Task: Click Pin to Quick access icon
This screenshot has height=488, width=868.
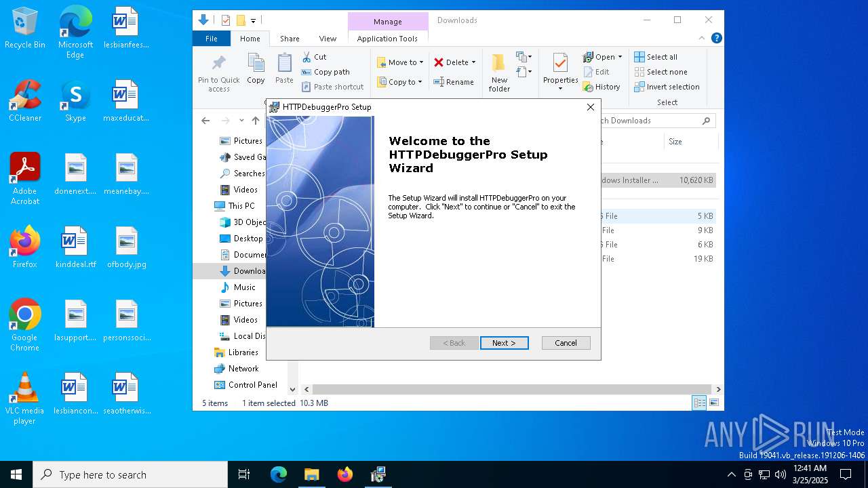Action: coord(218,73)
